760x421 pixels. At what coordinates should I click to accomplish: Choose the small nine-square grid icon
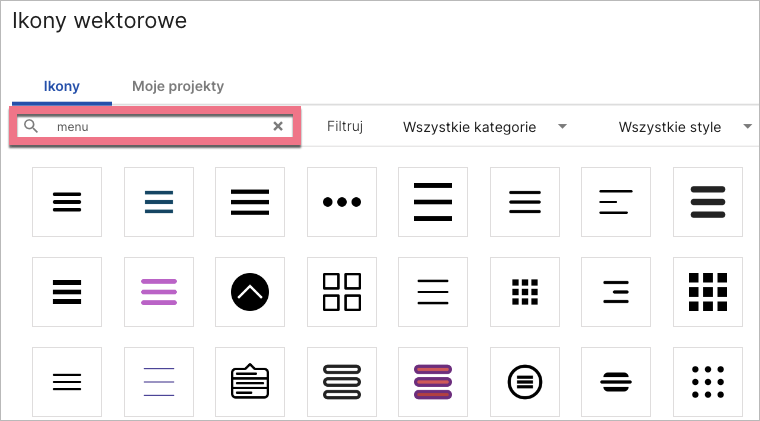pyautogui.click(x=525, y=292)
